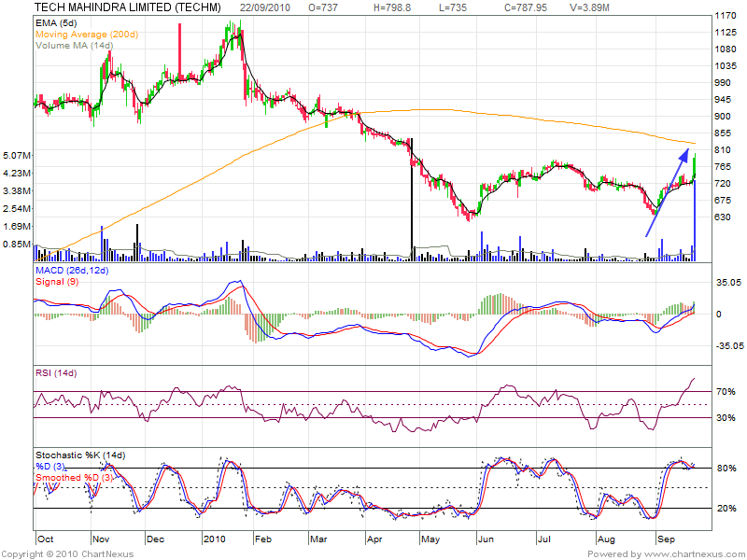Click the Volume MA (14d) legend label

click(74, 45)
